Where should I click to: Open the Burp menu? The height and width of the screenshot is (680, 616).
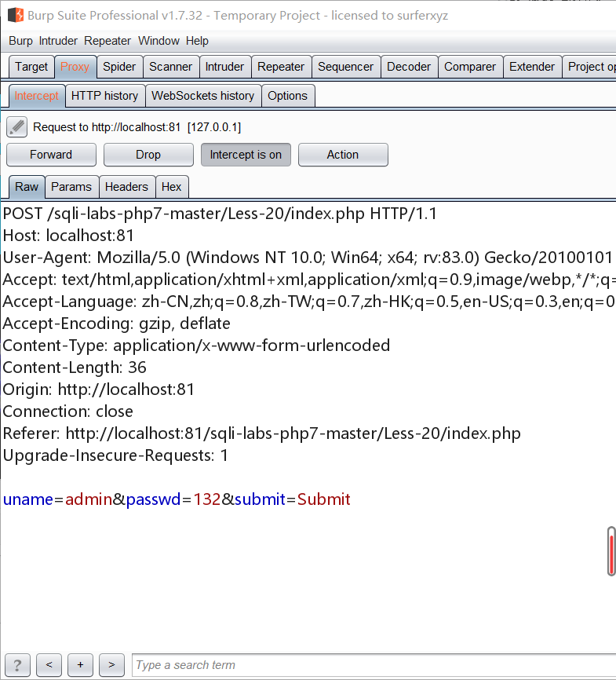[x=20, y=41]
